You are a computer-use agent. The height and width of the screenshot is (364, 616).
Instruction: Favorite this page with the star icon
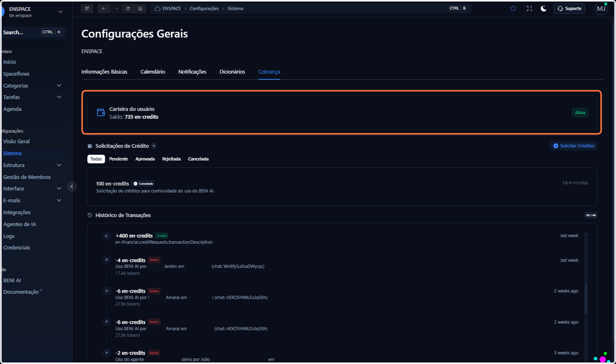513,9
